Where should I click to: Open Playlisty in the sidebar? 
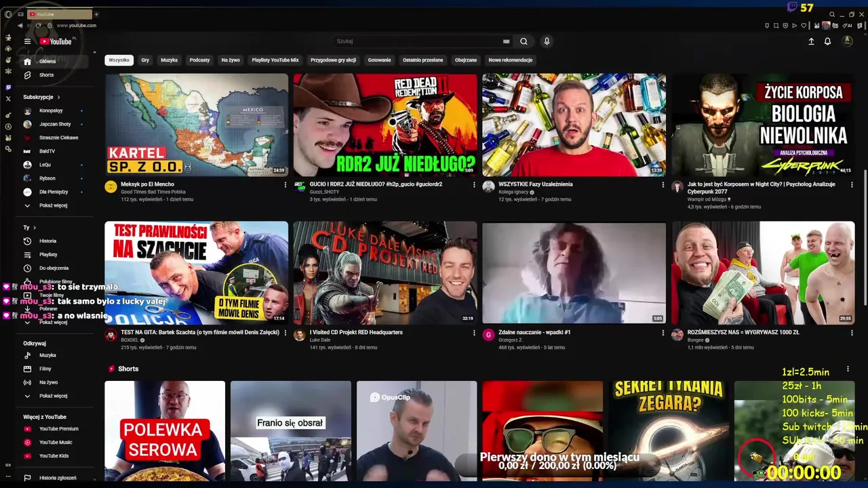click(x=49, y=255)
